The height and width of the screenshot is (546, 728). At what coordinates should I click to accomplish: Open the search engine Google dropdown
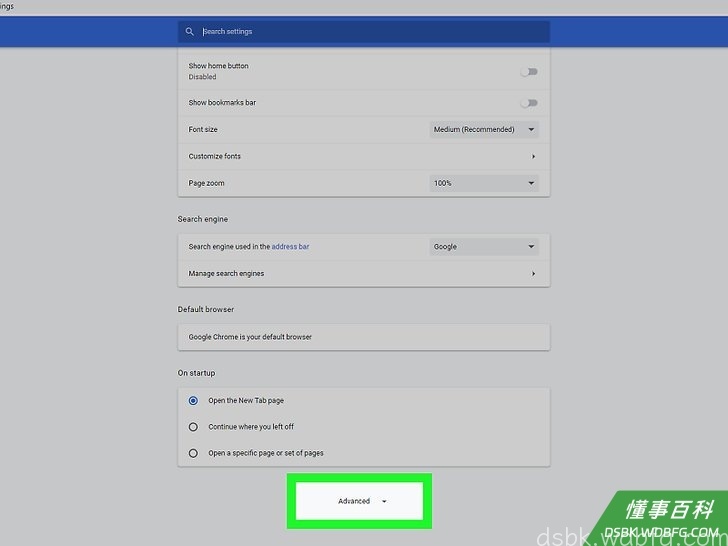(484, 247)
